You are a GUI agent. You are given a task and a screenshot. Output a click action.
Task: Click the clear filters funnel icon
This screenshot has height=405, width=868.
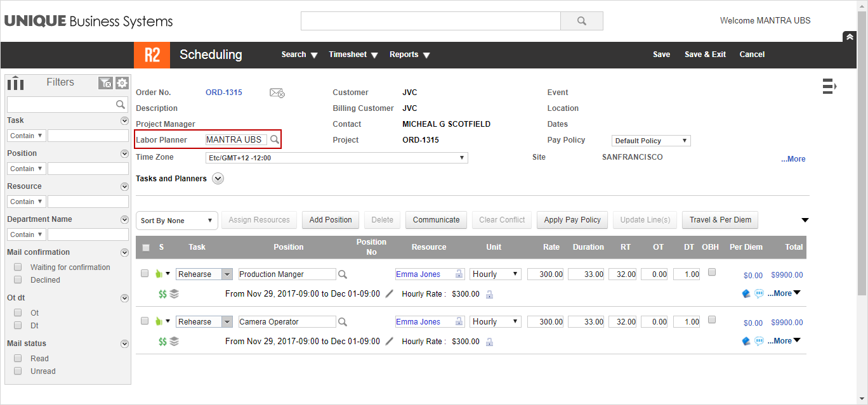[x=105, y=83]
